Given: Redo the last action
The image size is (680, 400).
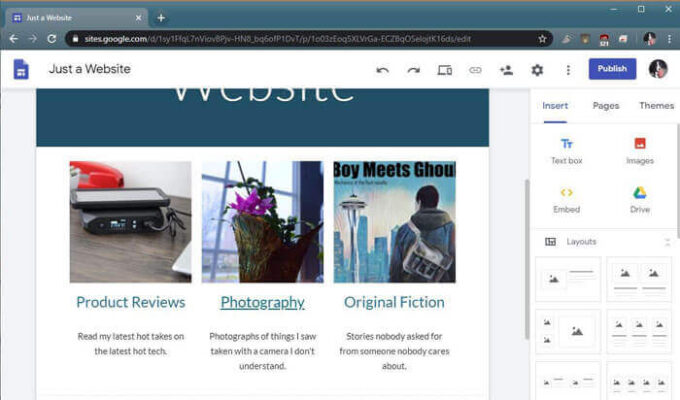Looking at the screenshot, I should coord(413,70).
